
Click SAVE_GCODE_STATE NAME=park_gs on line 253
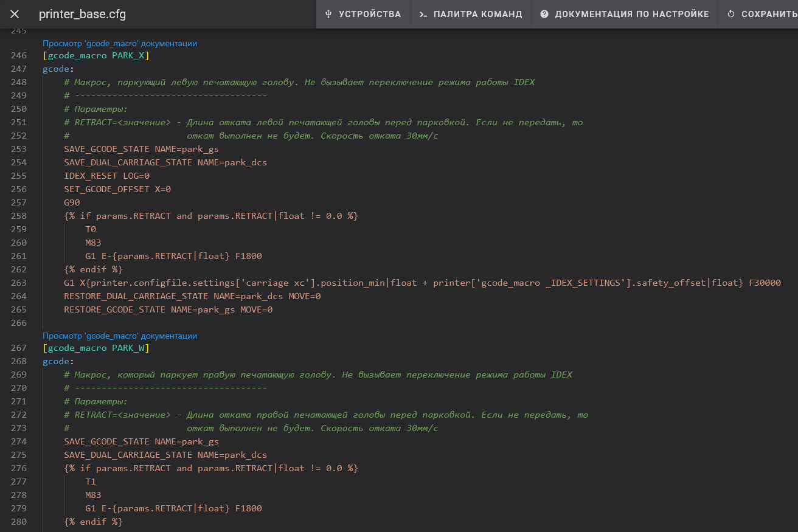pyautogui.click(x=141, y=149)
